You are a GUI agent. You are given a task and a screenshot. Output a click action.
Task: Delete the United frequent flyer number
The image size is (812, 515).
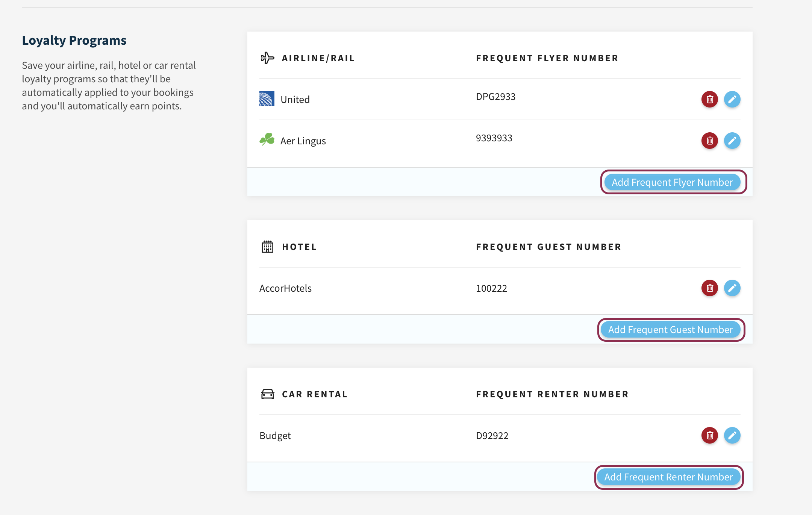(709, 99)
